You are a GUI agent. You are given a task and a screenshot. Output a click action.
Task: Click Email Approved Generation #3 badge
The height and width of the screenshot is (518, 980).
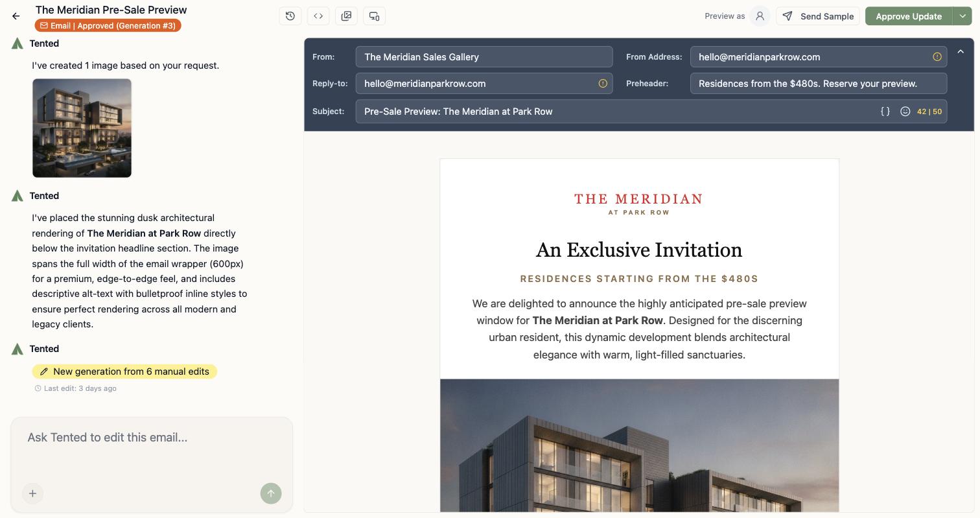pos(108,26)
